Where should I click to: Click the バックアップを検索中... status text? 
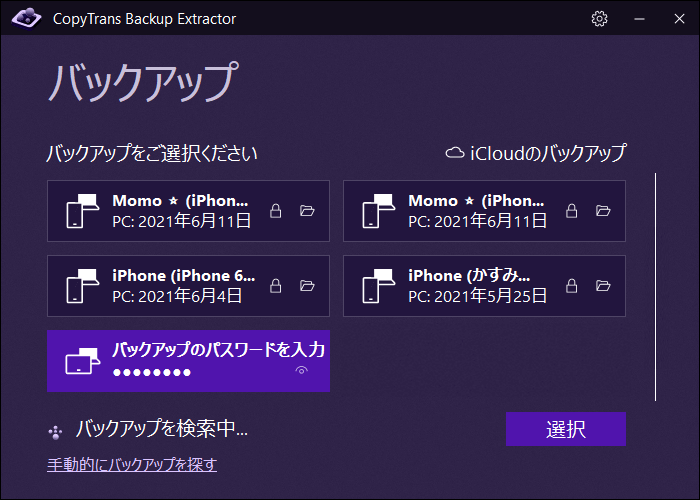(x=162, y=429)
